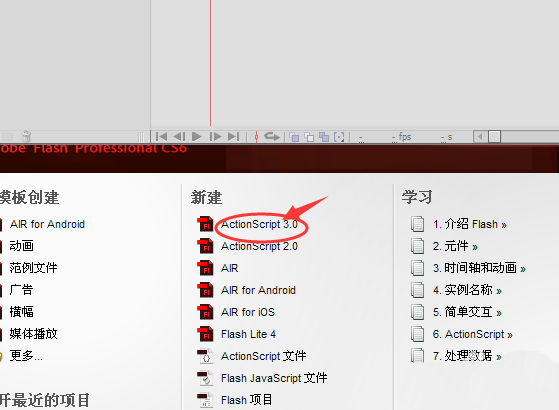Screen dimensions: 559x410
Task: Click page icon beside 7. 处理数据
Action: coord(417,356)
